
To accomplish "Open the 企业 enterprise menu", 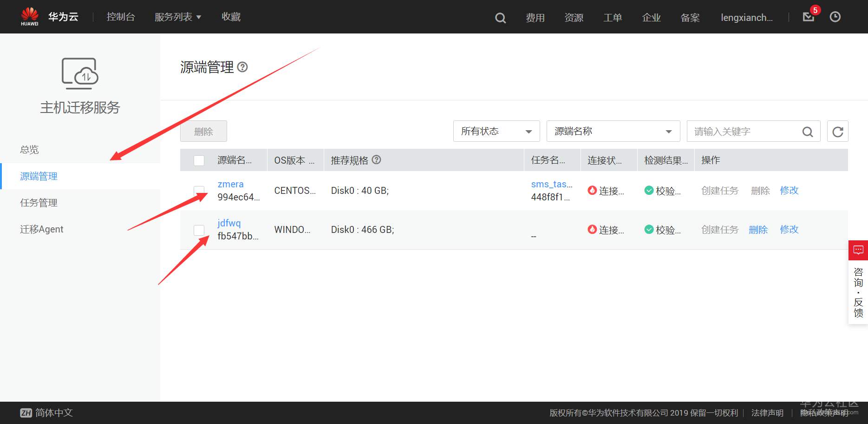I will point(651,18).
